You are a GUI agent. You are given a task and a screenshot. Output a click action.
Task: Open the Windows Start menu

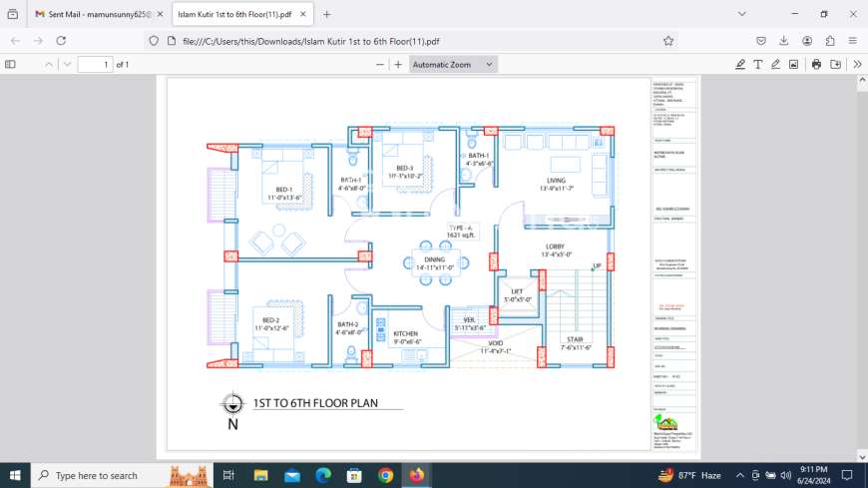point(15,475)
